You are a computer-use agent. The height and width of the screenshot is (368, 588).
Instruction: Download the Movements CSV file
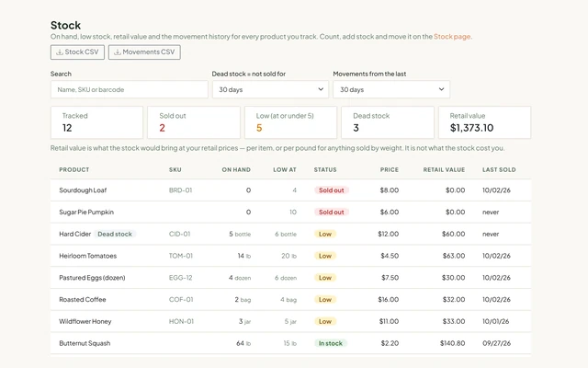pos(144,52)
